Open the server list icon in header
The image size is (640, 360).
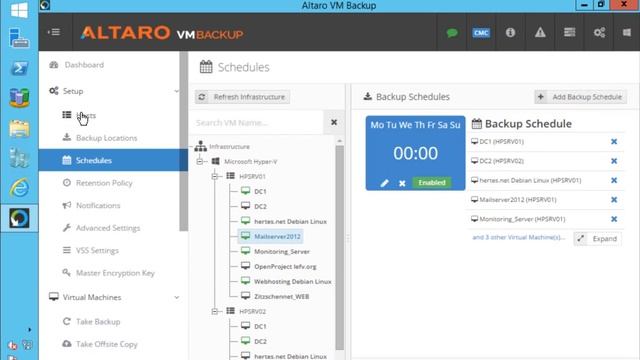coord(569,32)
